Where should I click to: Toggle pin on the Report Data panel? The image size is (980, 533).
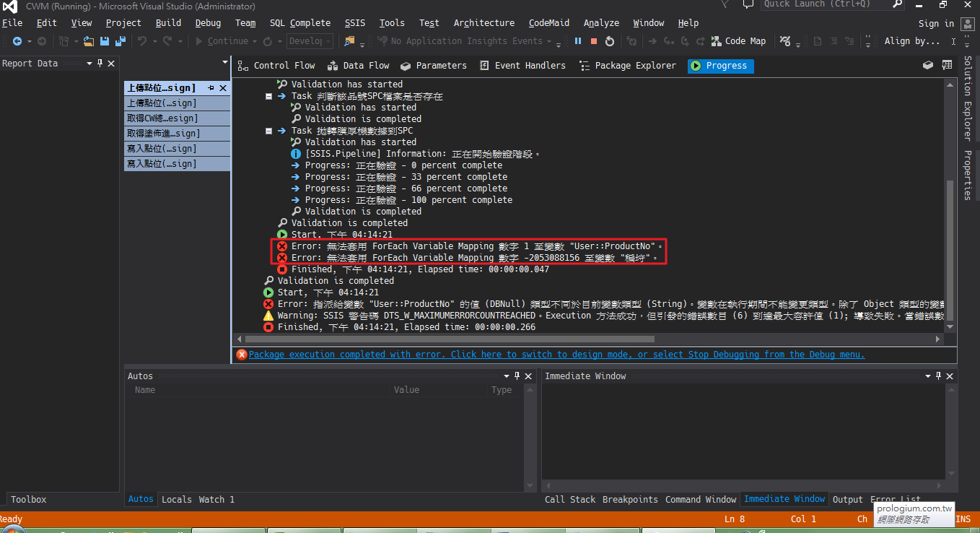click(100, 64)
